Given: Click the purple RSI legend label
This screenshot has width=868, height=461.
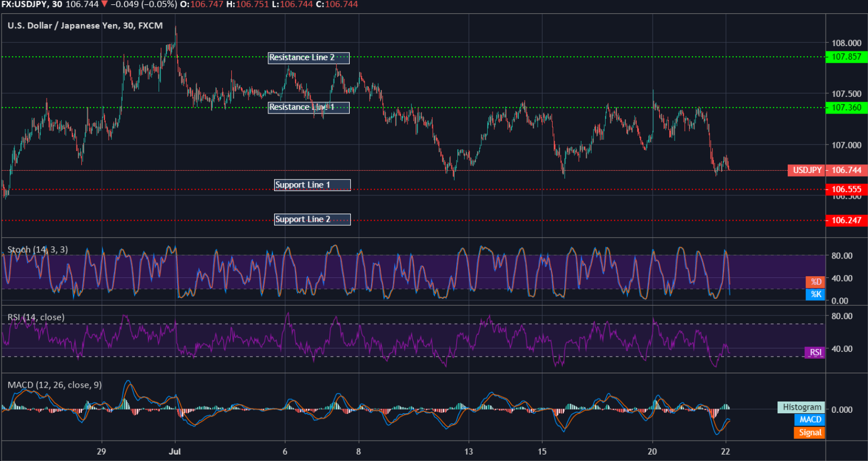Looking at the screenshot, I should click(x=815, y=352).
